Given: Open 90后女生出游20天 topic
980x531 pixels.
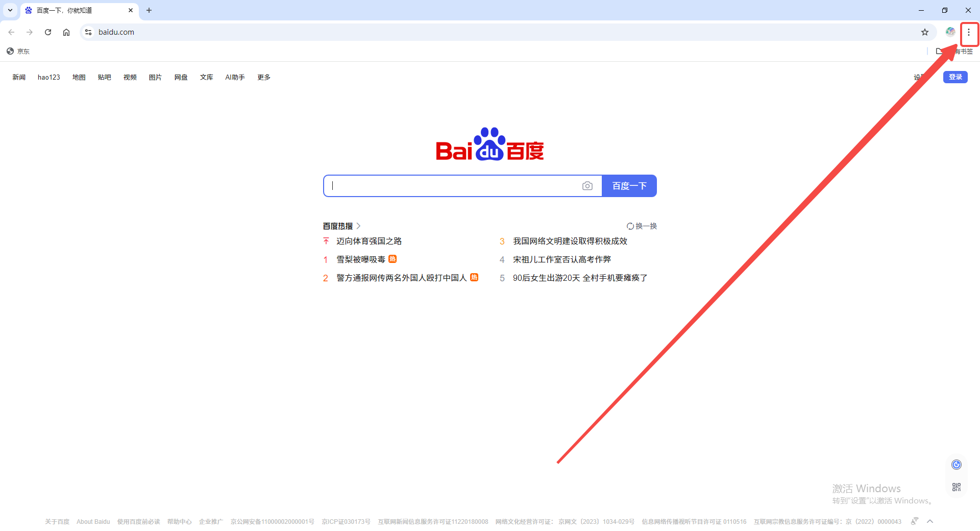Looking at the screenshot, I should pyautogui.click(x=580, y=278).
